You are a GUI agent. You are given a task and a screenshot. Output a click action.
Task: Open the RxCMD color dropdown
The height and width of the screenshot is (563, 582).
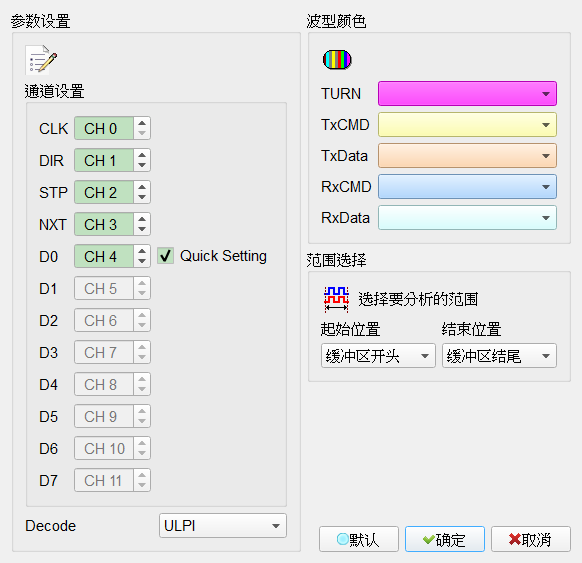click(x=467, y=187)
